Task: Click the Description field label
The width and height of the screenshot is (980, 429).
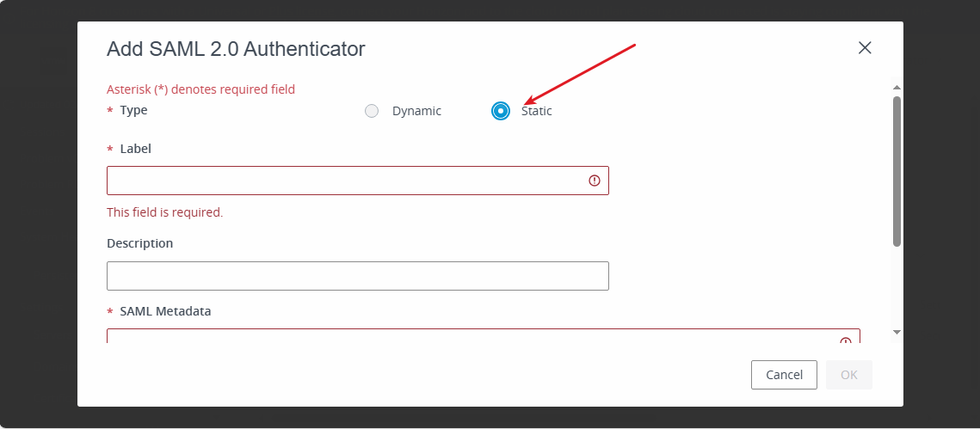Action: 140,243
